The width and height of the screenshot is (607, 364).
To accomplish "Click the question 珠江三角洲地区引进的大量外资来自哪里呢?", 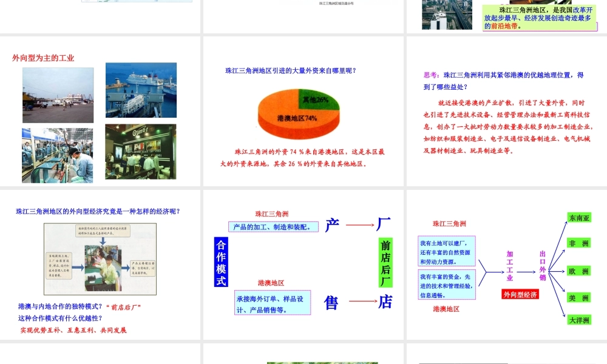I will (x=291, y=70).
